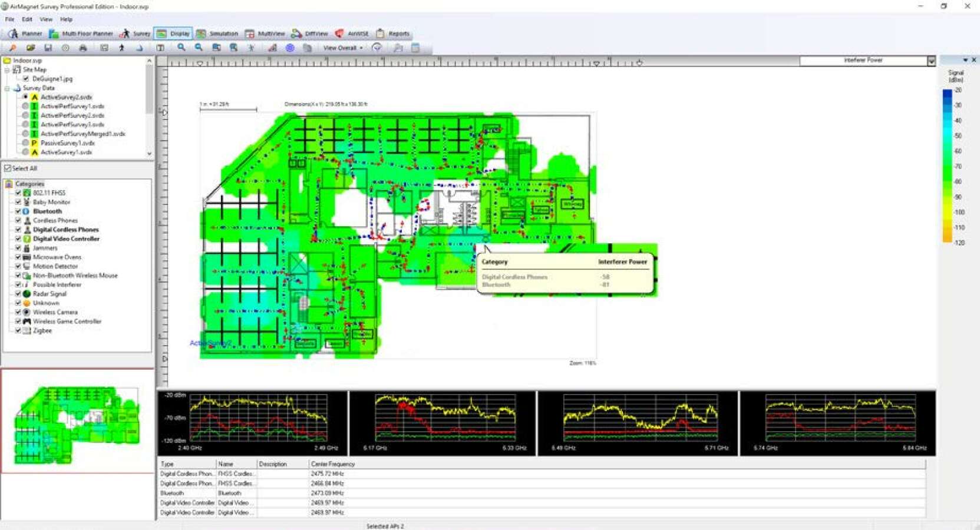Screen dimensions: 980x530
Task: Click the Description column header
Action: tap(283, 464)
